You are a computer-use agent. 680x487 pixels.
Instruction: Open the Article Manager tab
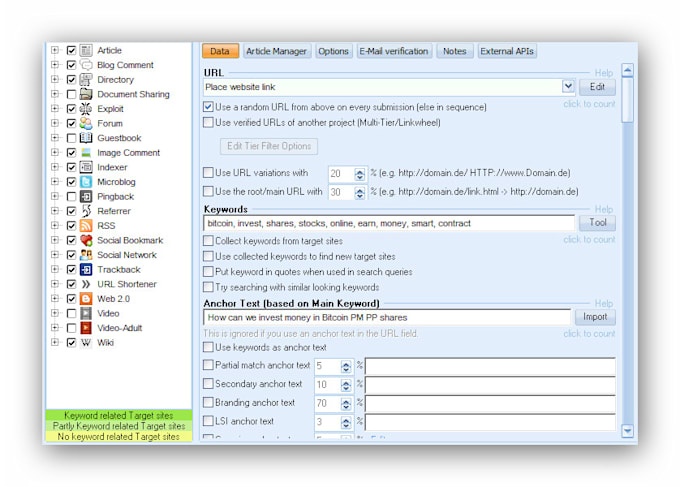click(277, 51)
